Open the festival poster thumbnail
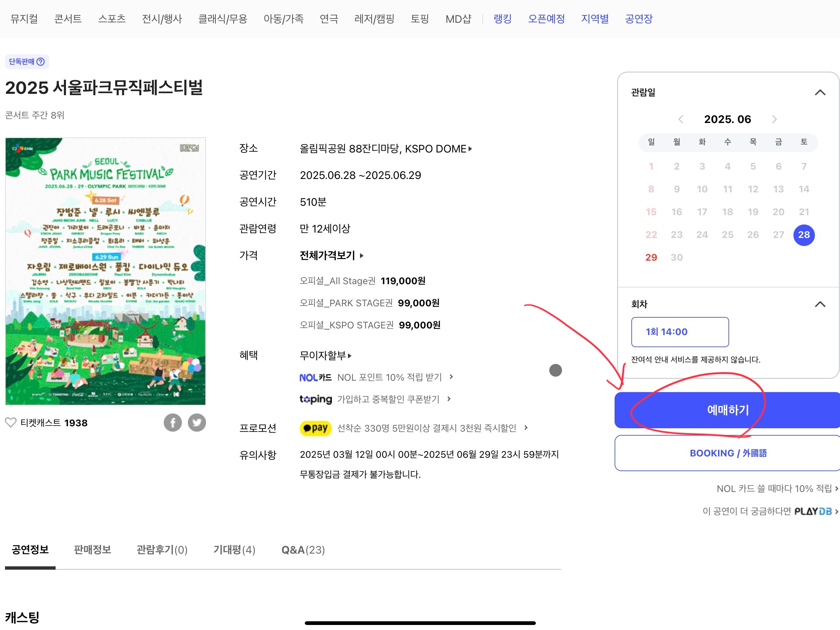 tap(105, 271)
